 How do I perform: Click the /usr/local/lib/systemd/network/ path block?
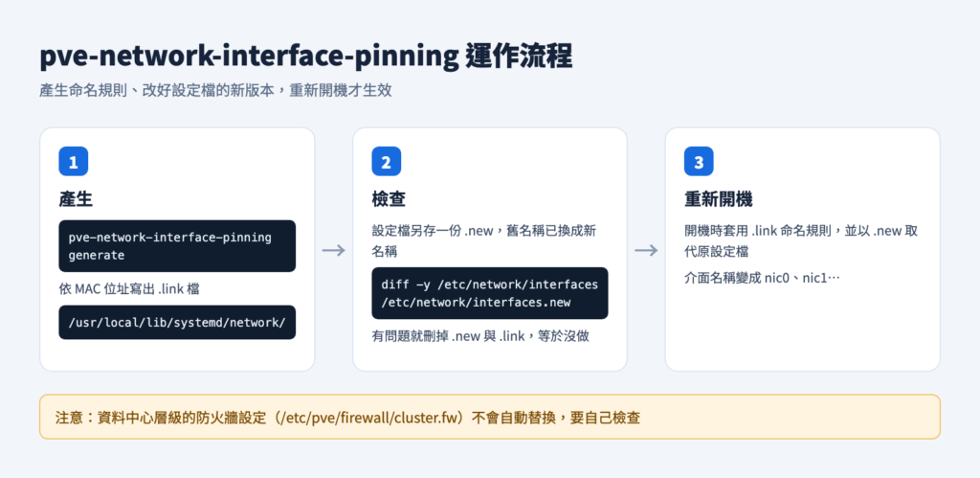(177, 322)
